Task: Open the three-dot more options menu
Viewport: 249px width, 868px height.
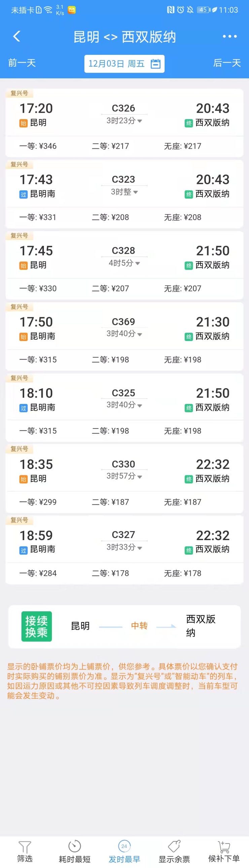Action: tap(229, 36)
